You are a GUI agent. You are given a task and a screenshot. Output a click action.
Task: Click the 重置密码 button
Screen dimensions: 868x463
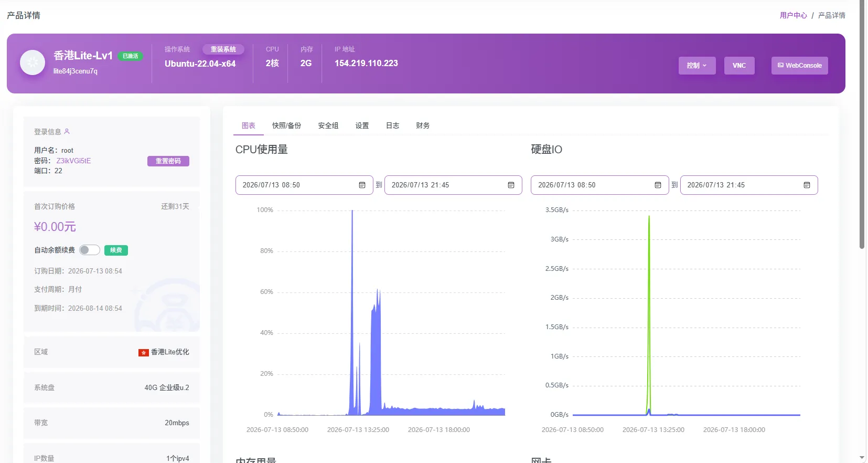168,161
